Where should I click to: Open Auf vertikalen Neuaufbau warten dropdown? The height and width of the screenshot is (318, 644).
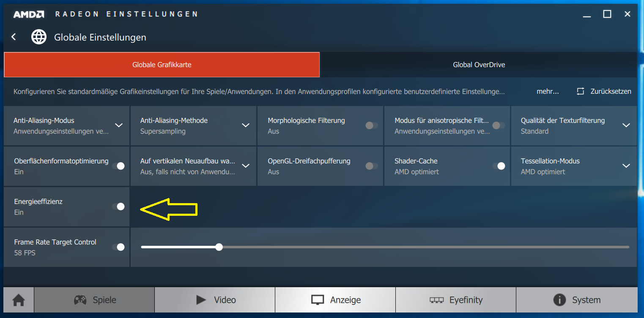point(246,166)
